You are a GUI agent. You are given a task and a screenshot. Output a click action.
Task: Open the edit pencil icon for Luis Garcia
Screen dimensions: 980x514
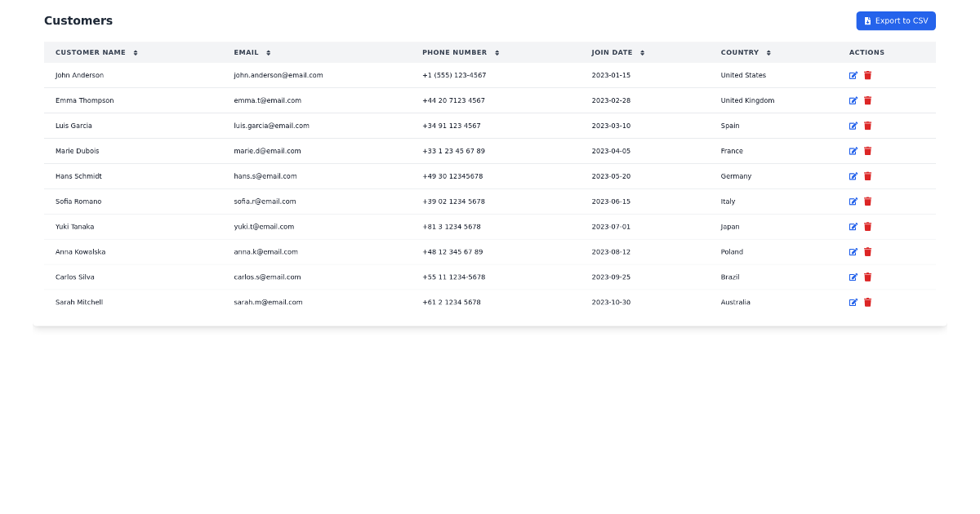(x=853, y=126)
